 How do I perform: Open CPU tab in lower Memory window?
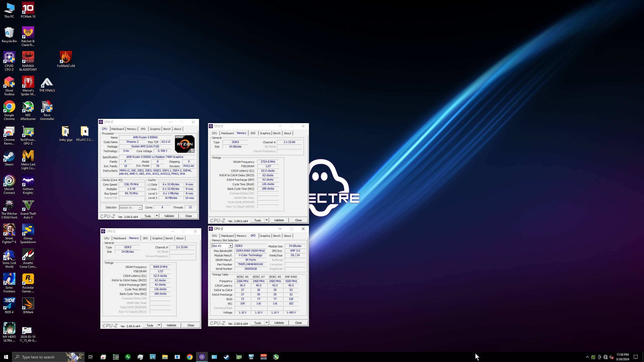pos(107,238)
